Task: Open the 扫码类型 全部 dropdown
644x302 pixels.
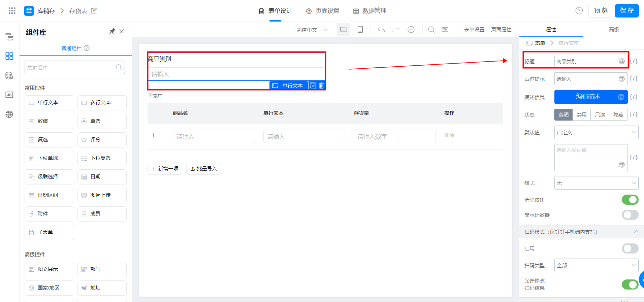Action: click(x=596, y=265)
